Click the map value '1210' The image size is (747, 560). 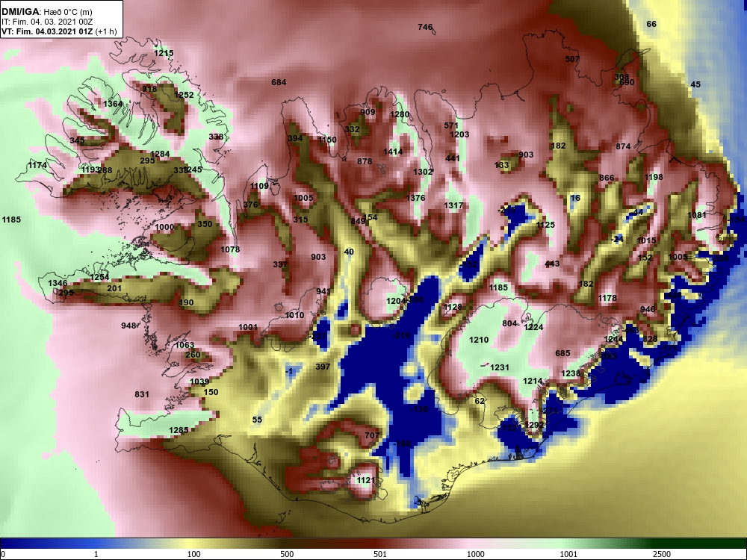pyautogui.click(x=479, y=340)
